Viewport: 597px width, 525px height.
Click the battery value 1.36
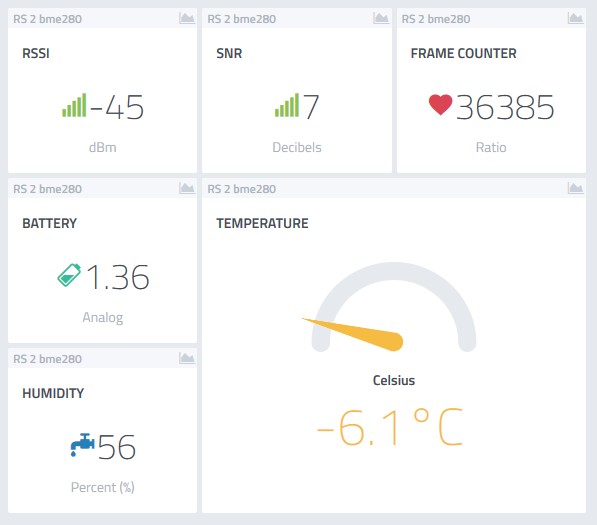pyautogui.click(x=117, y=277)
